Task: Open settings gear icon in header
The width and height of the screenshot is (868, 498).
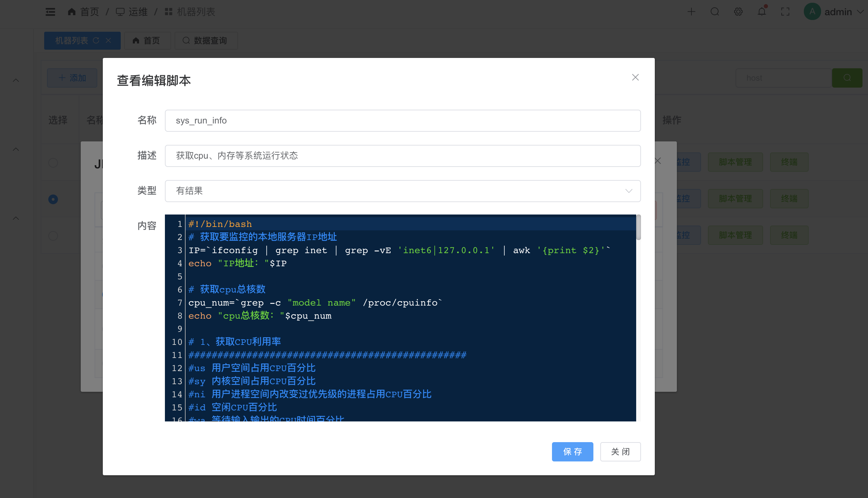Action: [x=738, y=12]
